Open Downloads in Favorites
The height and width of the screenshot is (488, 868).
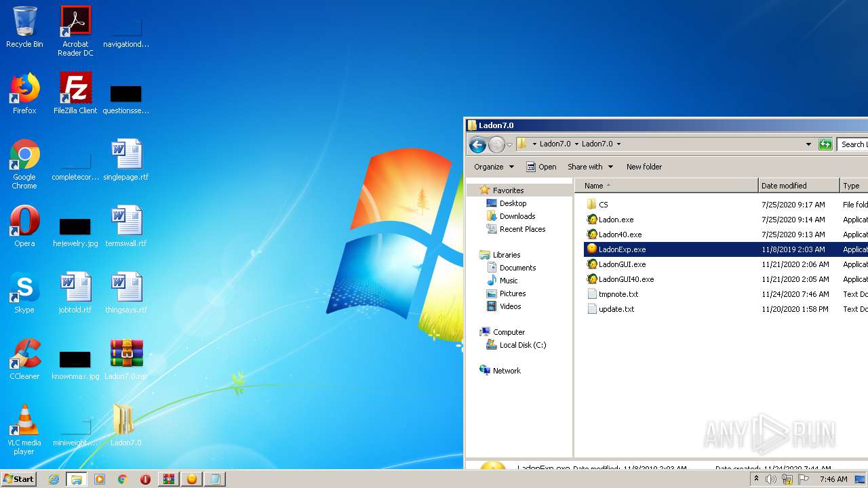(517, 216)
